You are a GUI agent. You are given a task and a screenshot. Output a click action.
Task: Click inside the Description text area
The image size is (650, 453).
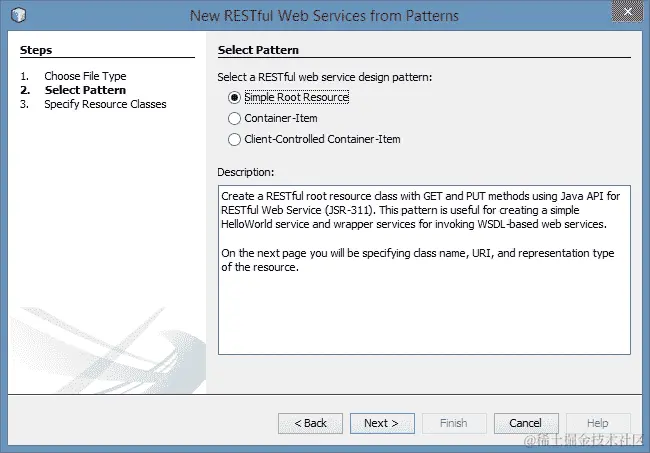[424, 270]
